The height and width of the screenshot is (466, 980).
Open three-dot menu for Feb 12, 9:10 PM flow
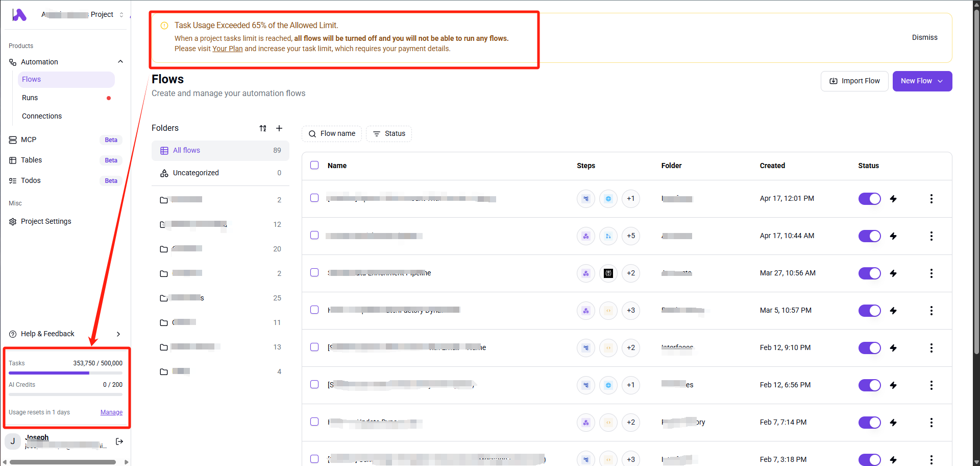[x=932, y=348]
